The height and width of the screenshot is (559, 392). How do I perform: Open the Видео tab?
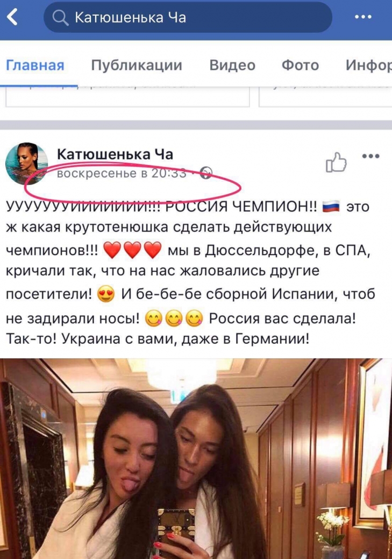tap(232, 65)
